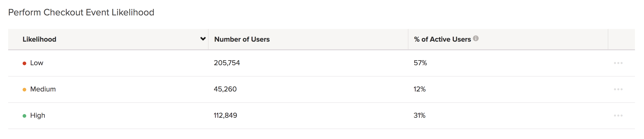Click the 45,260 user count value
644x139 pixels.
(x=225, y=89)
